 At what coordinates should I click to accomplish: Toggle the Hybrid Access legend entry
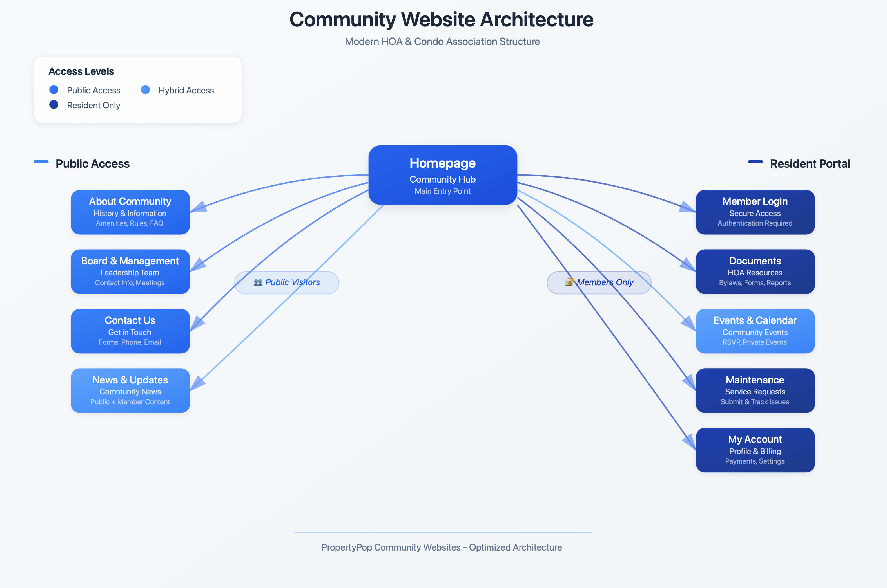click(x=186, y=90)
